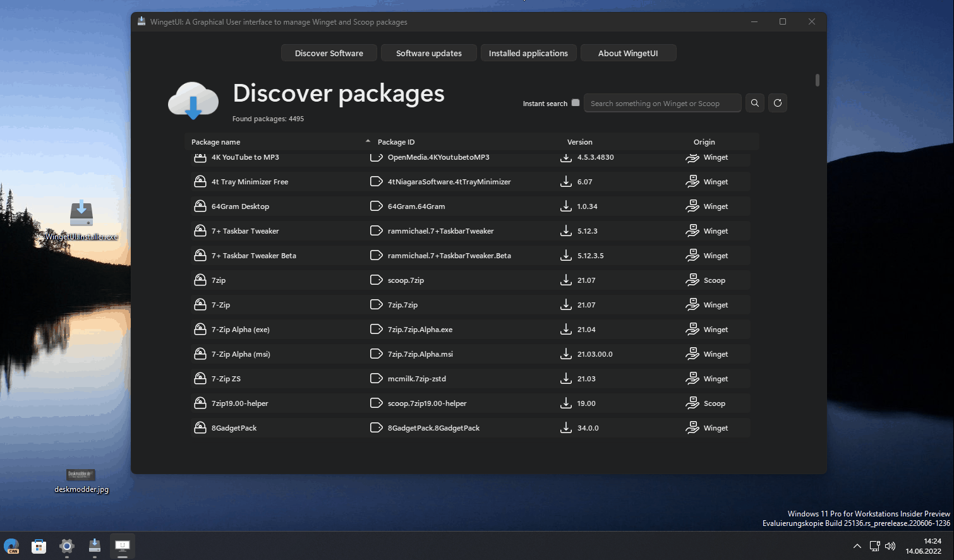Image resolution: width=954 pixels, height=560 pixels.
Task: Sort by the Package ID column header
Action: coord(396,142)
